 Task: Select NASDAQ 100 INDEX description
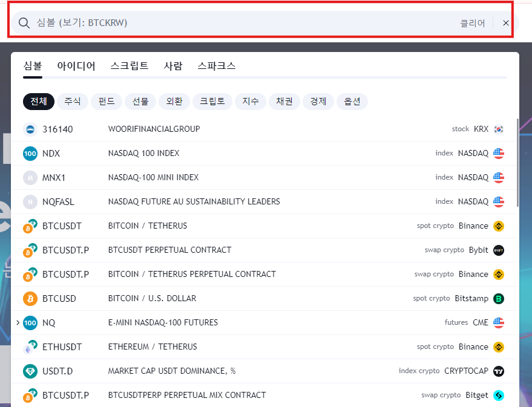[143, 154]
